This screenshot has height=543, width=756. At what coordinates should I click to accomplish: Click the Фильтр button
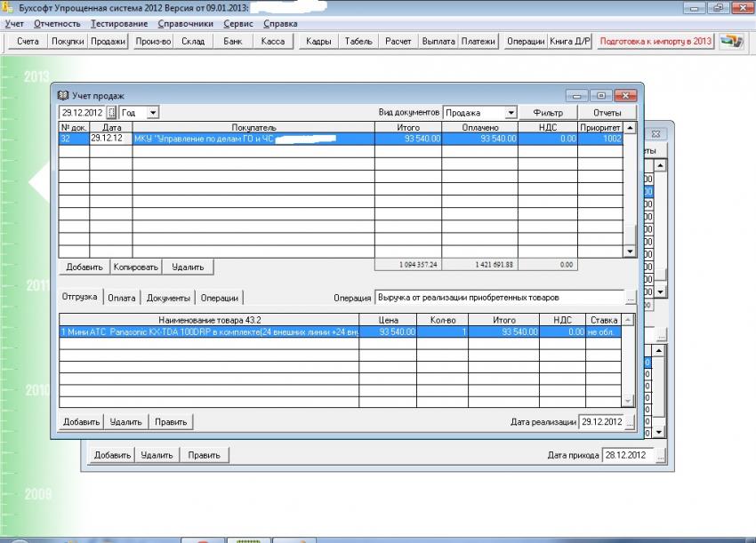tap(548, 113)
